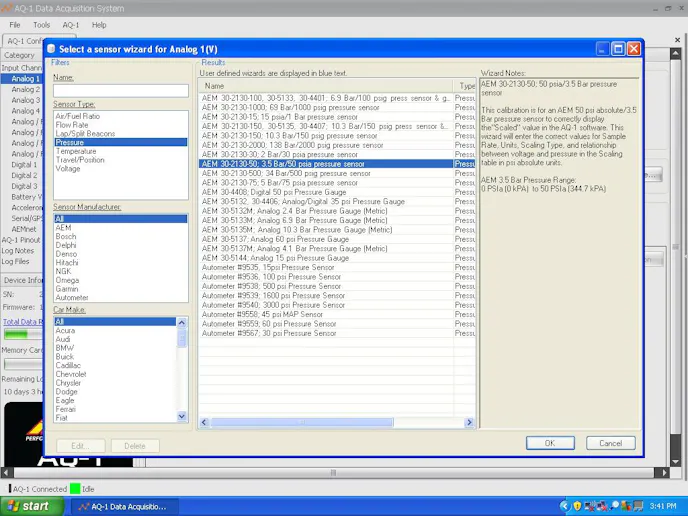
Task: Click the Type column header
Action: (x=466, y=86)
